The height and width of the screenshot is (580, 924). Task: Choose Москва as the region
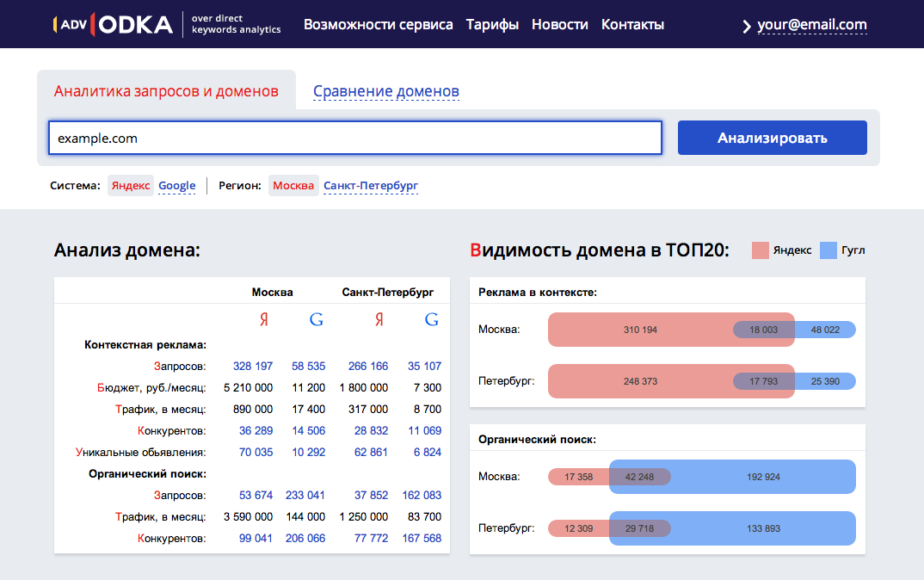click(x=293, y=186)
